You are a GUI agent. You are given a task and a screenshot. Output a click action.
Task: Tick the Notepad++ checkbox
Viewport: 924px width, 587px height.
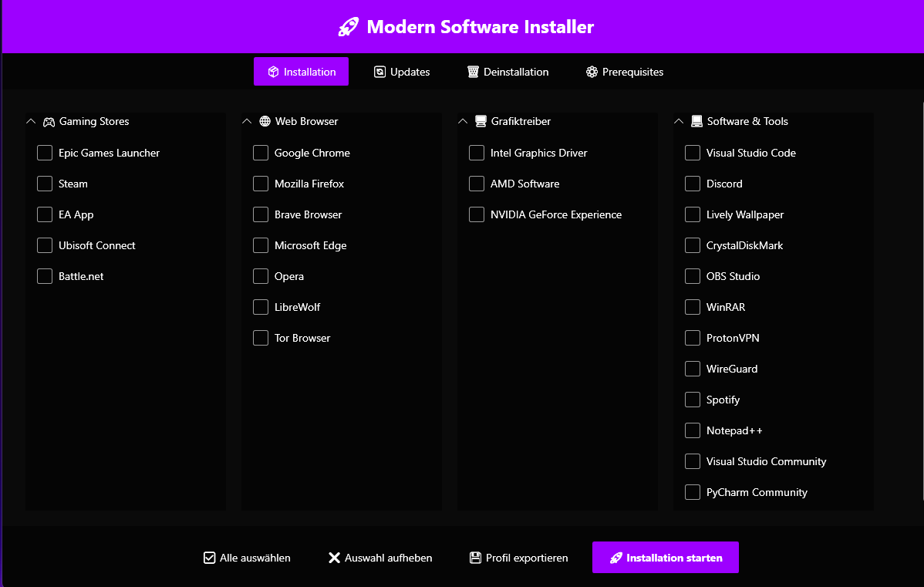pyautogui.click(x=693, y=430)
